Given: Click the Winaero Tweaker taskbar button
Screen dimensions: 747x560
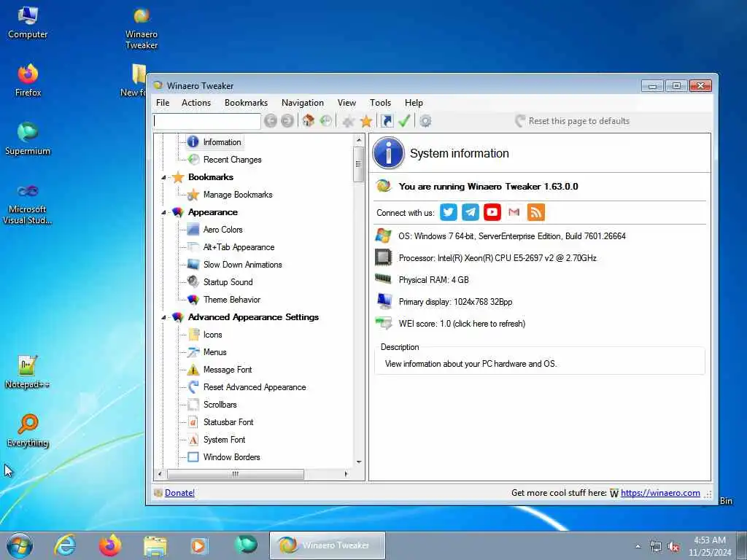Looking at the screenshot, I should point(328,545).
